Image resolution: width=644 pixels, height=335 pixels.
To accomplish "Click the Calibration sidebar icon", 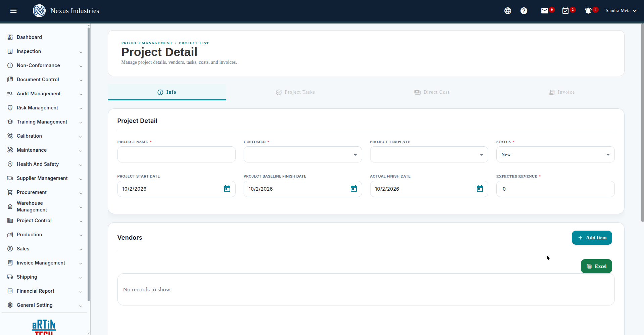I will click(10, 136).
